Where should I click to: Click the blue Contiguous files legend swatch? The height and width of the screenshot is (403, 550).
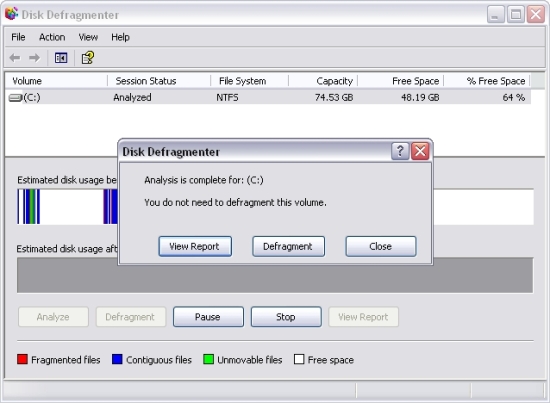click(x=117, y=359)
